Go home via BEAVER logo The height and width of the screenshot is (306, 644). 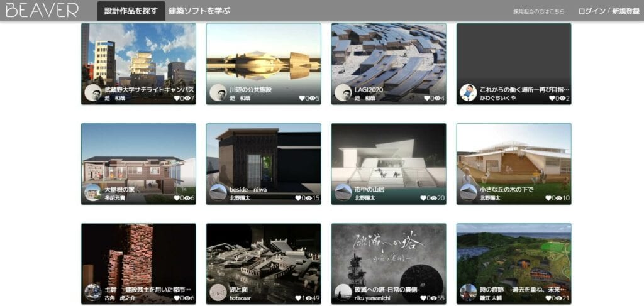(42, 10)
